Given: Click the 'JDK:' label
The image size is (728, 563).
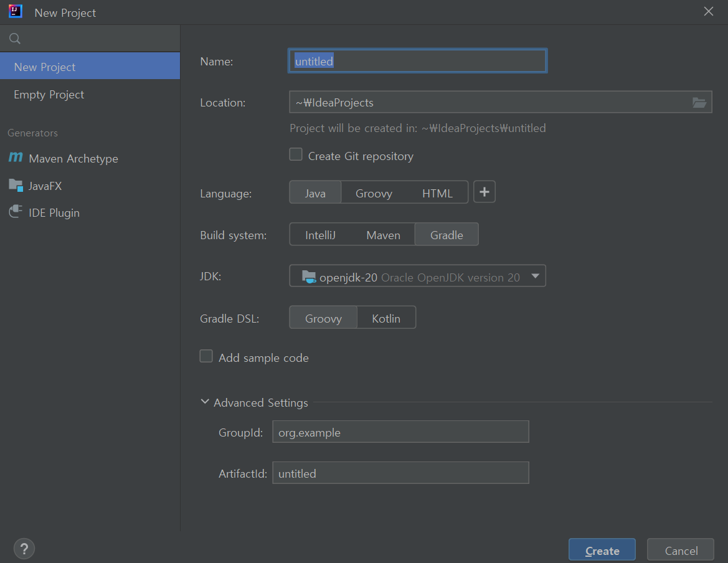Looking at the screenshot, I should pos(210,276).
